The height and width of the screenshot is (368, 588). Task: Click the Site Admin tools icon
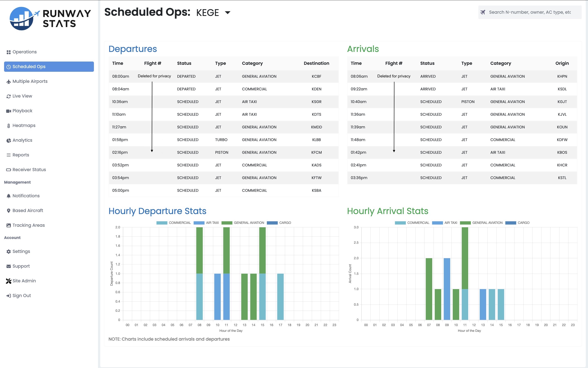[9, 281]
